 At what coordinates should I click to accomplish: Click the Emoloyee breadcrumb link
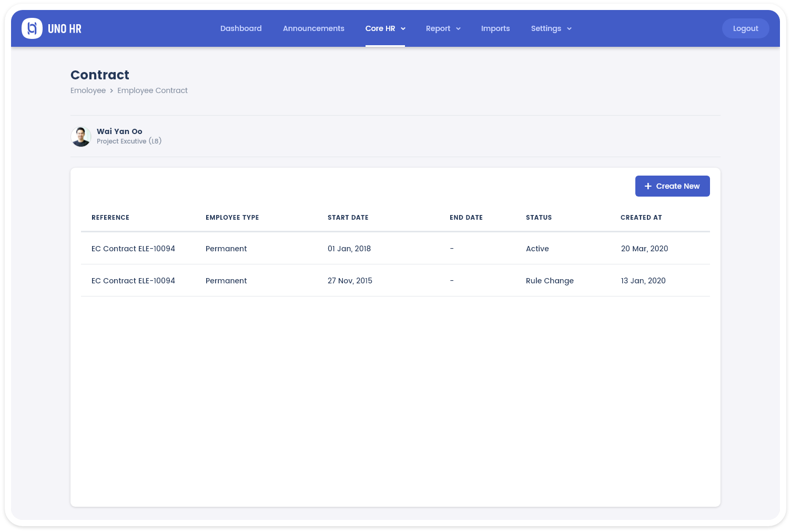88,90
